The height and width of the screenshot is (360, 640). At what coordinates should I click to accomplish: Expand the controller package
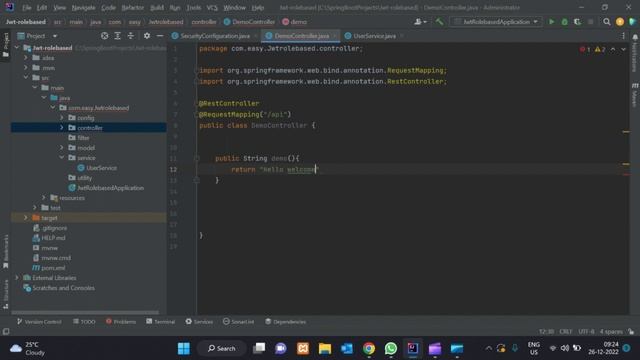coord(62,128)
